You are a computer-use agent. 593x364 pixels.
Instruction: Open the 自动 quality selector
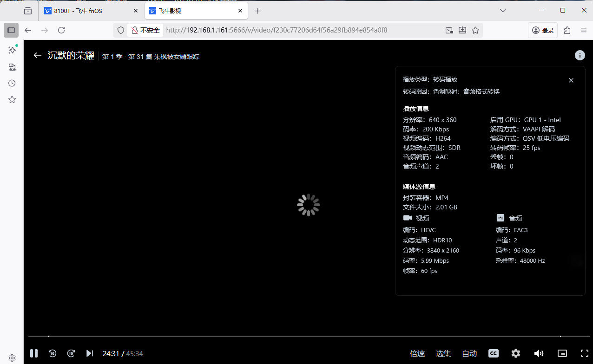point(469,353)
